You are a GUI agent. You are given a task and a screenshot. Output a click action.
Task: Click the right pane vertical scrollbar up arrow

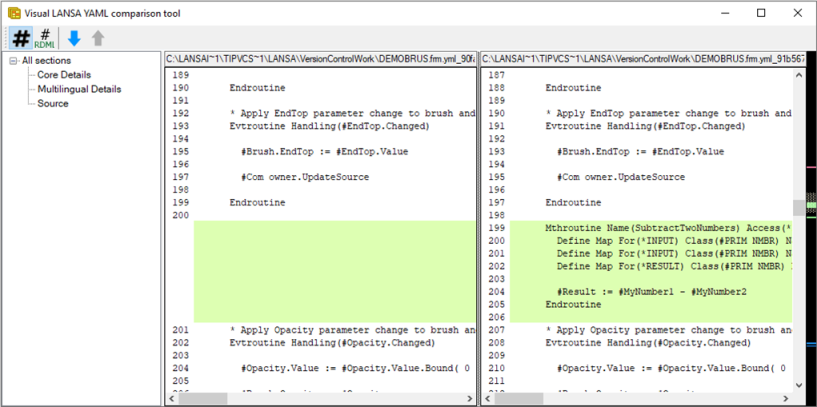click(799, 76)
